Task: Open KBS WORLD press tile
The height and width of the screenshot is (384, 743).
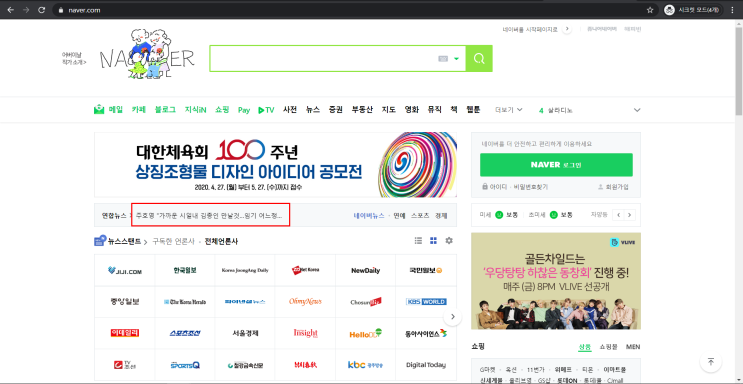Action: click(426, 302)
